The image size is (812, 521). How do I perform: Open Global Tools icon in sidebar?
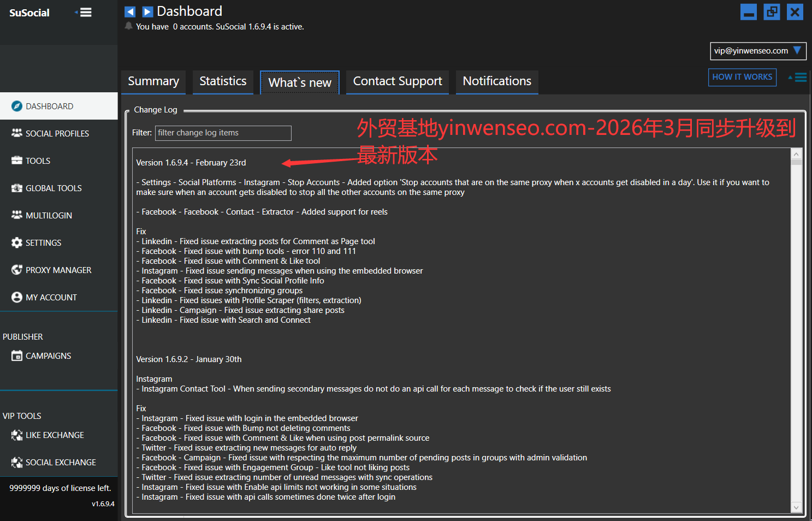[x=17, y=188]
